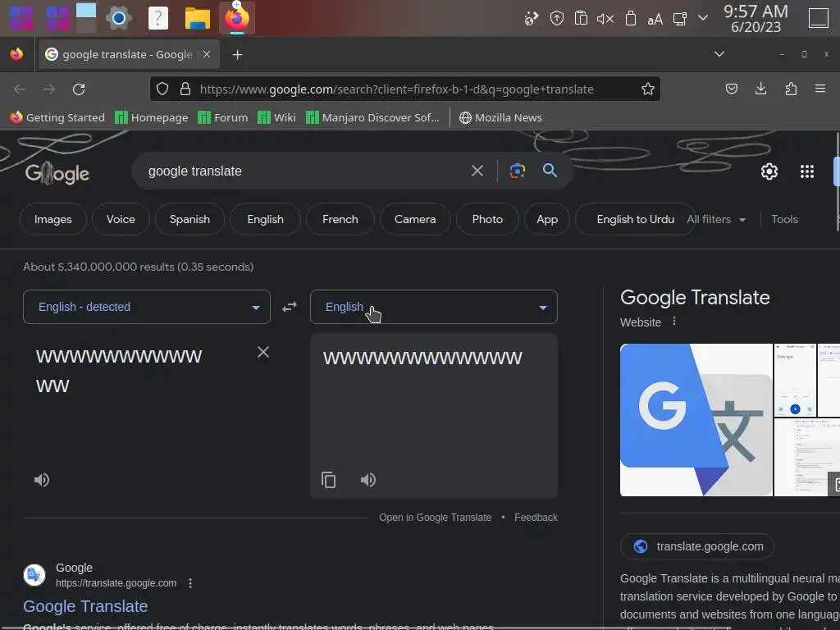Reload the current page
Screen dimensions: 840x630
(x=79, y=89)
